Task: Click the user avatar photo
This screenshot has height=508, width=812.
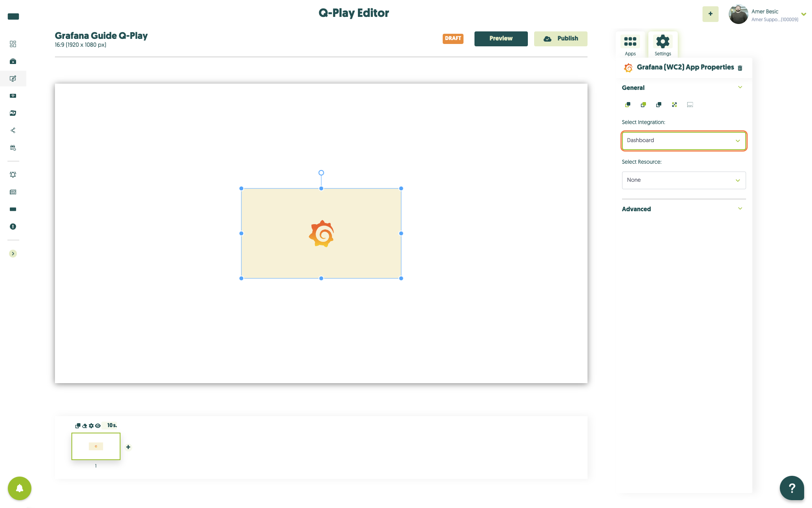Action: [x=738, y=14]
